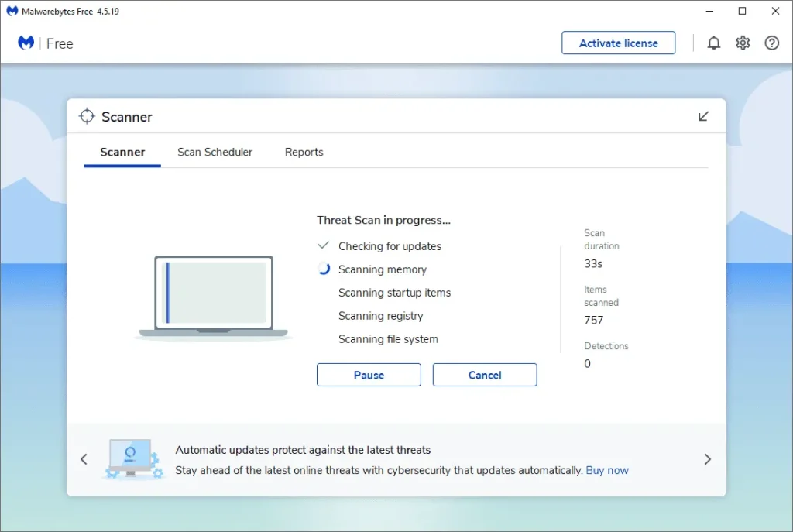
Task: Click the scan duration value 33s
Action: 593,263
